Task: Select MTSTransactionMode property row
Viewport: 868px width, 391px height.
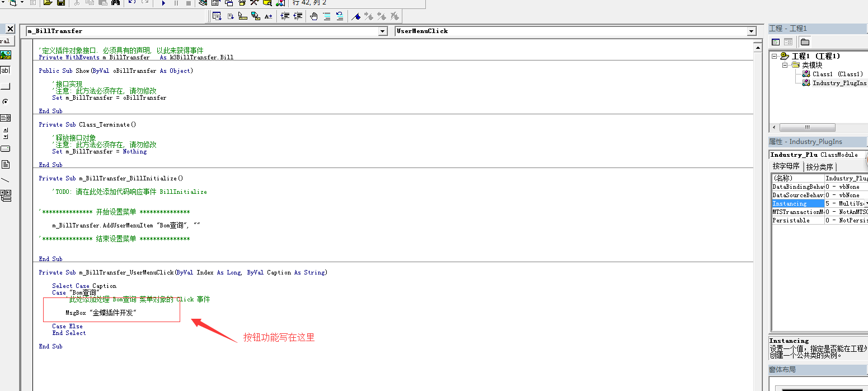Action: click(819, 212)
